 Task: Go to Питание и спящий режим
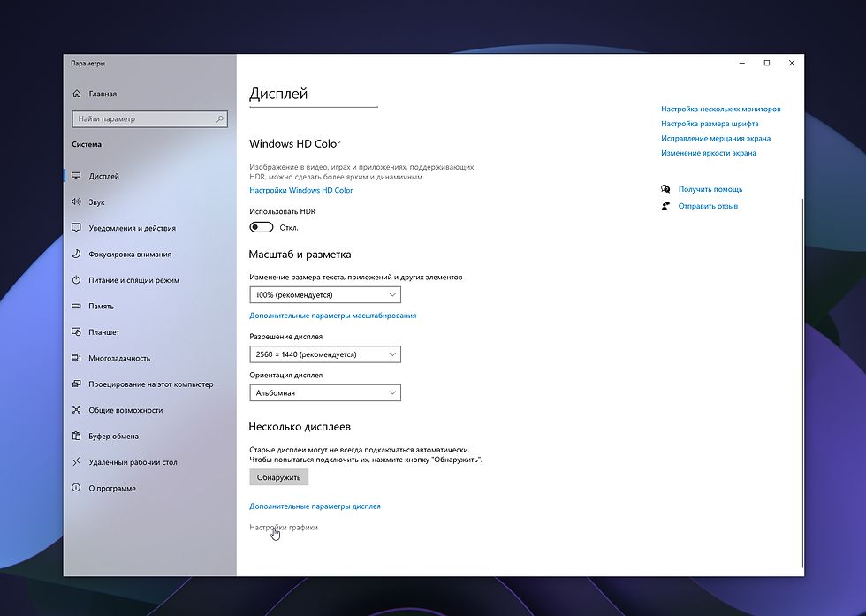pos(133,280)
